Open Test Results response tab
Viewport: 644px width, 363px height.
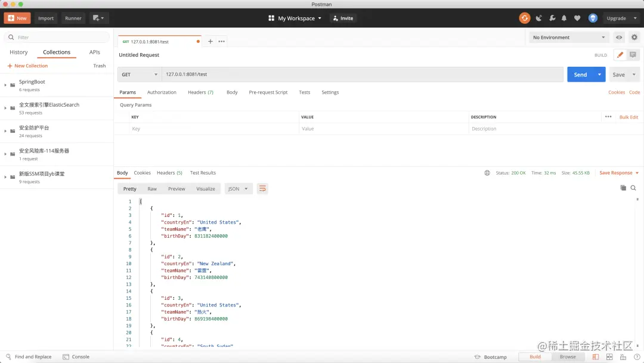point(203,173)
